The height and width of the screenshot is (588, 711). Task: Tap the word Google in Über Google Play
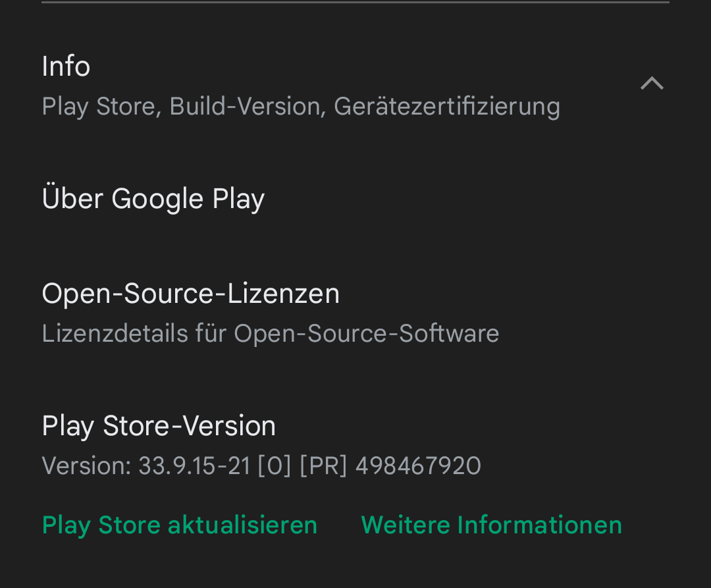pos(157,199)
